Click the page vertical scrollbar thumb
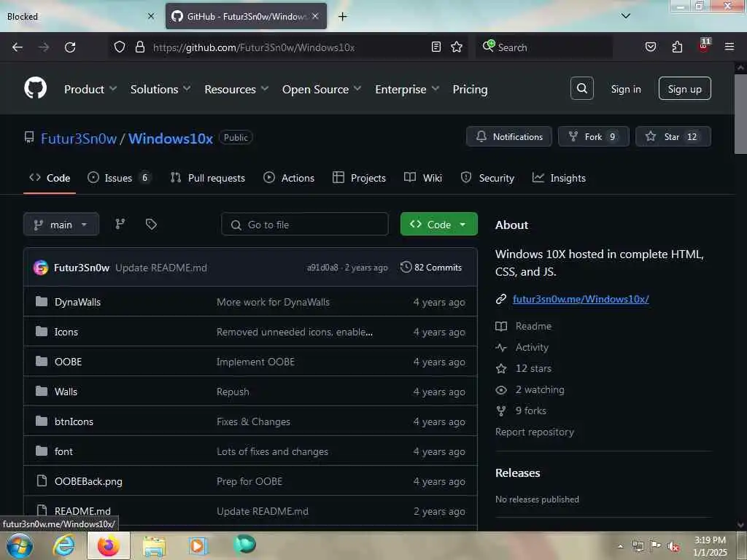Viewport: 747px width, 560px height. click(x=740, y=113)
